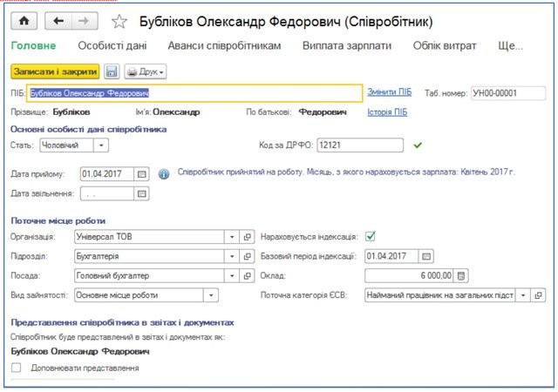Enable Доповнювати представлення checkbox
The width and height of the screenshot is (558, 392).
tap(17, 368)
